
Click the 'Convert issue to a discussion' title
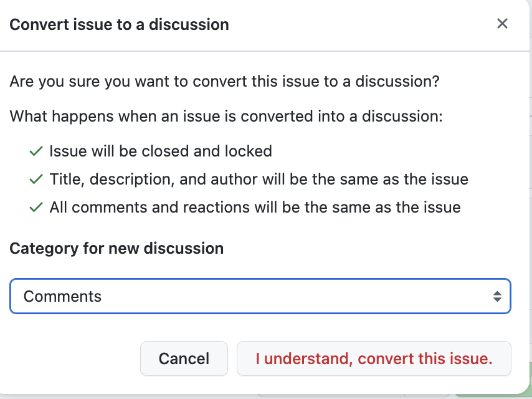pyautogui.click(x=119, y=24)
